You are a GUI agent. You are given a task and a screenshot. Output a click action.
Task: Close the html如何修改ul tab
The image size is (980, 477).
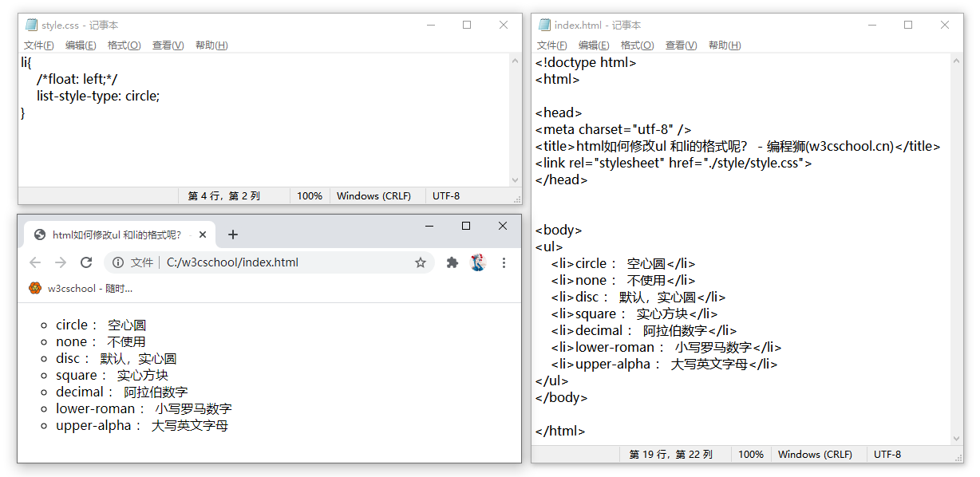(x=203, y=235)
